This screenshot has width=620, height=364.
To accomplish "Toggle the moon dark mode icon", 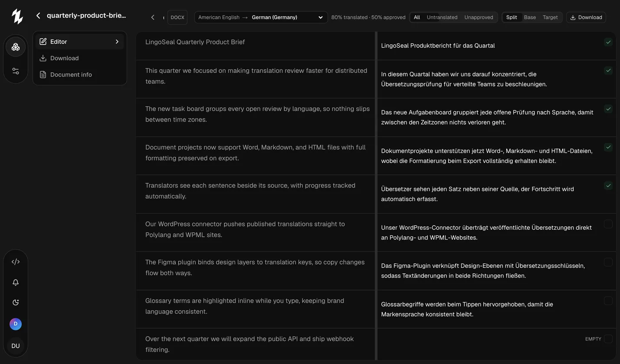I will tap(16, 302).
